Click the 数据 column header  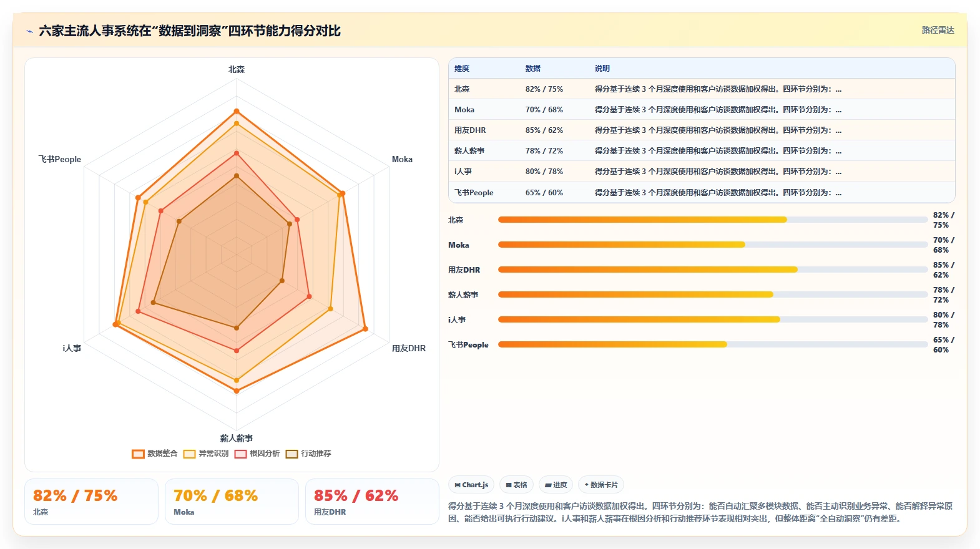532,69
